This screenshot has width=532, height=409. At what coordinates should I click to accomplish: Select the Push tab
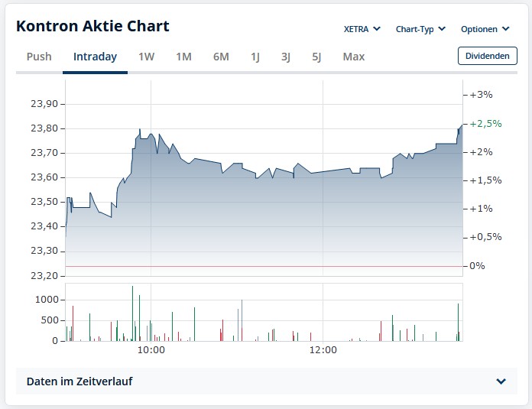pyautogui.click(x=39, y=57)
